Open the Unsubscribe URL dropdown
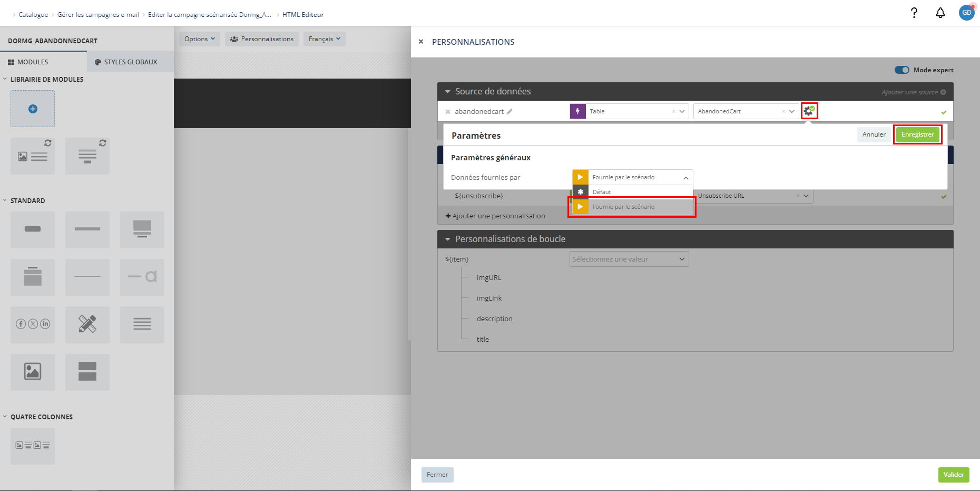 click(x=806, y=196)
